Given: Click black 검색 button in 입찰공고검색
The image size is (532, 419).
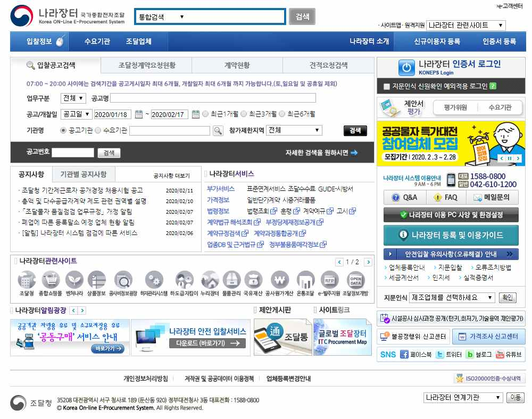Looking at the screenshot, I should pyautogui.click(x=355, y=130).
